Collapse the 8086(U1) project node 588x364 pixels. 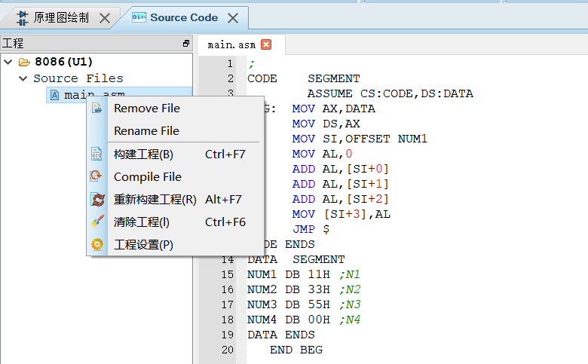tap(8, 62)
